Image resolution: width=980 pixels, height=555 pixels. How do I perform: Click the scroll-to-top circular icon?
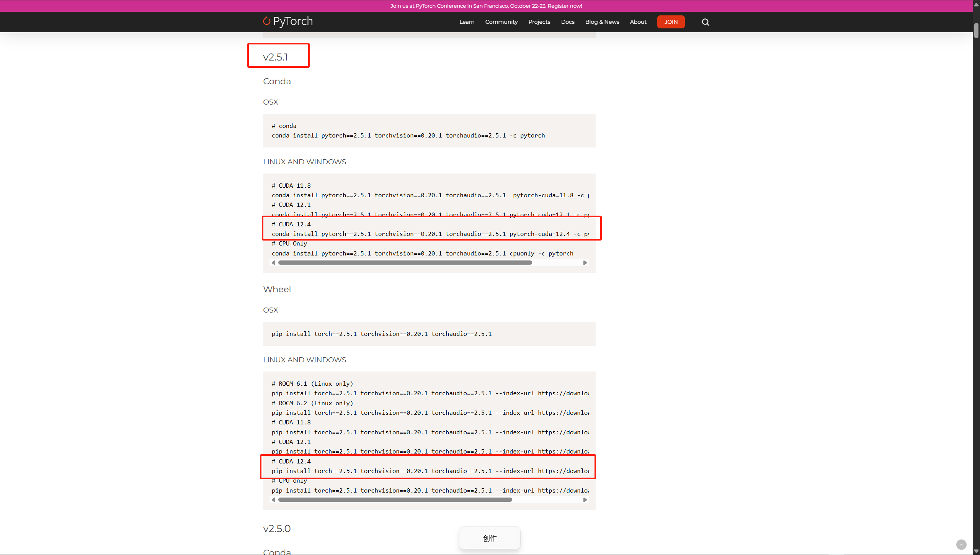[962, 544]
